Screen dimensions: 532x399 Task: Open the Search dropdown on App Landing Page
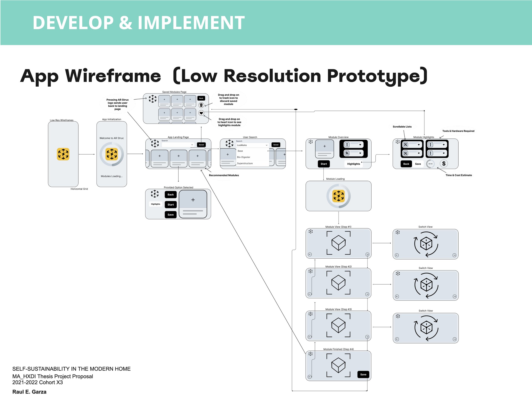tap(178, 145)
